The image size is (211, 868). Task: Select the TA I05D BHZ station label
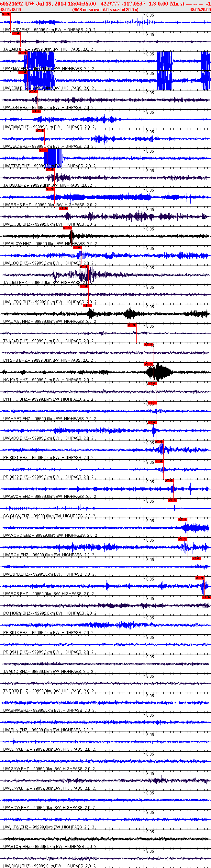(x=15, y=186)
